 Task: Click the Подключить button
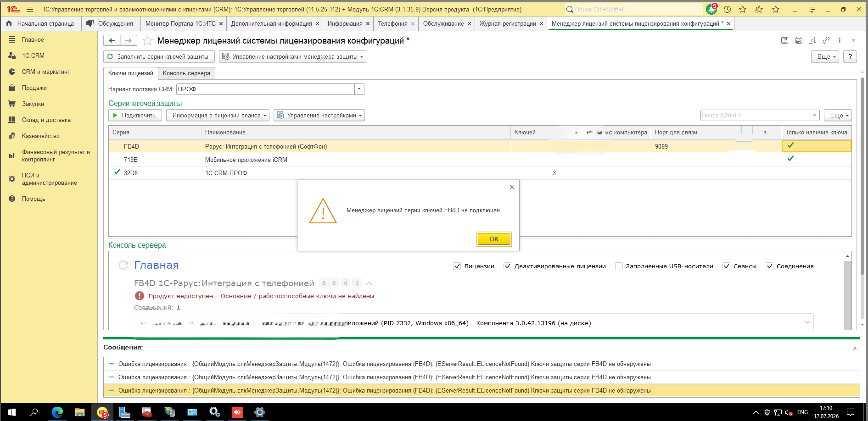[135, 115]
